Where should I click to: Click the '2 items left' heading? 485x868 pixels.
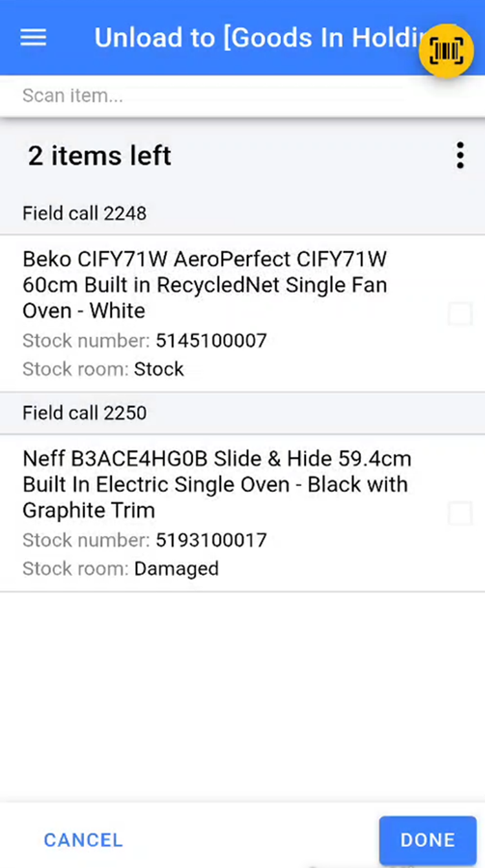tap(100, 156)
